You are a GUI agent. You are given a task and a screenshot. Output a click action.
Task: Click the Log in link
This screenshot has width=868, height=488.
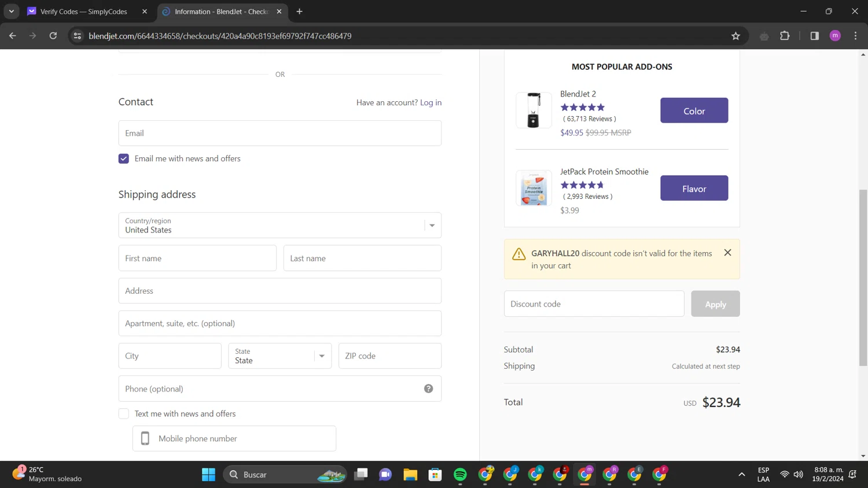click(431, 102)
